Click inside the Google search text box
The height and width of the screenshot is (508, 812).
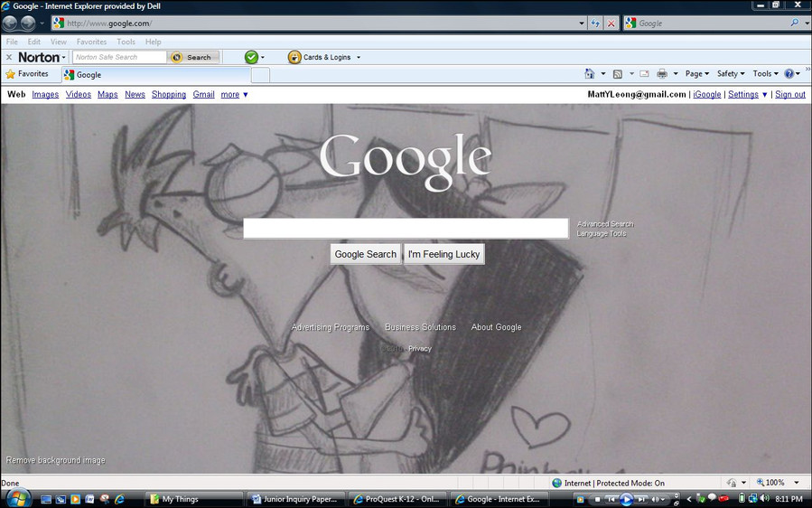[406, 229]
